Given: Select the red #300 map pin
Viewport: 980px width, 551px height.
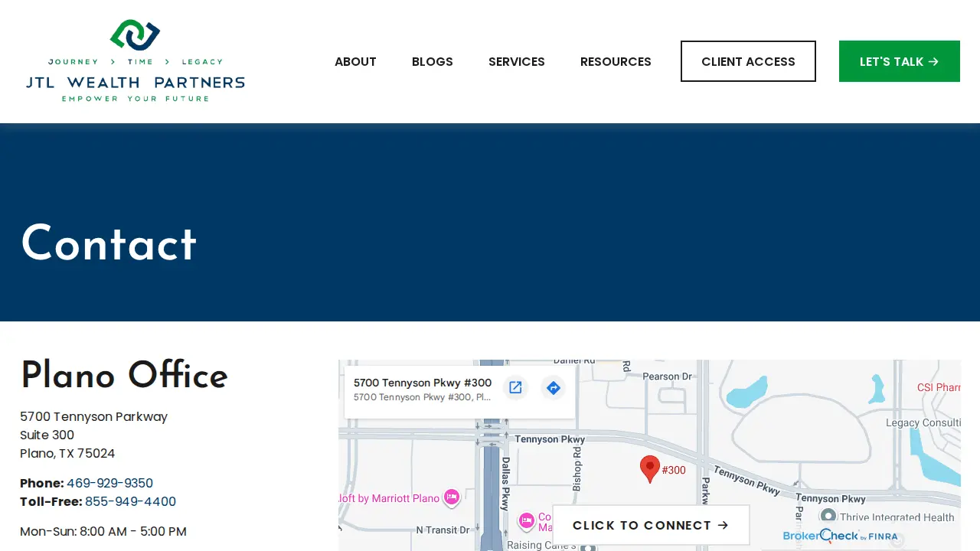Looking at the screenshot, I should 650,469.
